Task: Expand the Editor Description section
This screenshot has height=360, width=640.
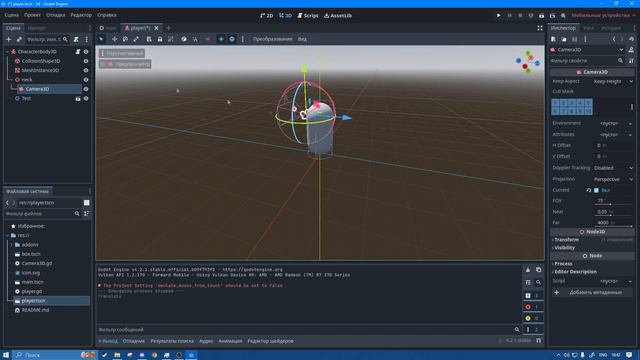Action: point(575,272)
